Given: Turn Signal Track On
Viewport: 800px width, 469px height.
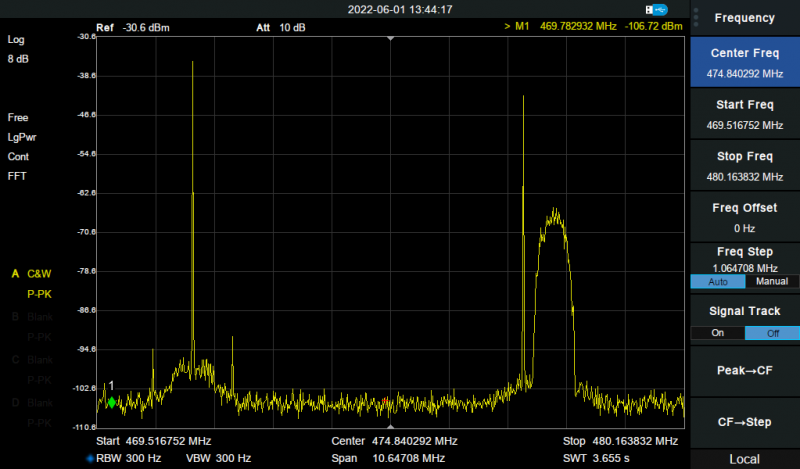Looking at the screenshot, I should point(718,333).
